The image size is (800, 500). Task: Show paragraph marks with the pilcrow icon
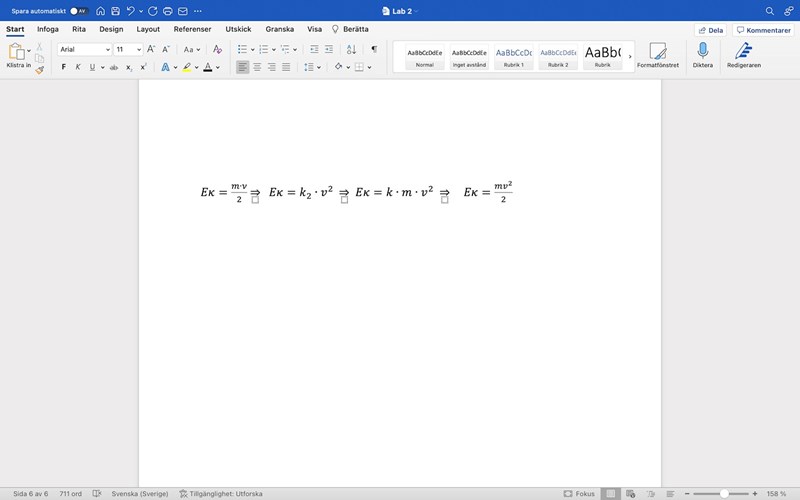pyautogui.click(x=374, y=49)
